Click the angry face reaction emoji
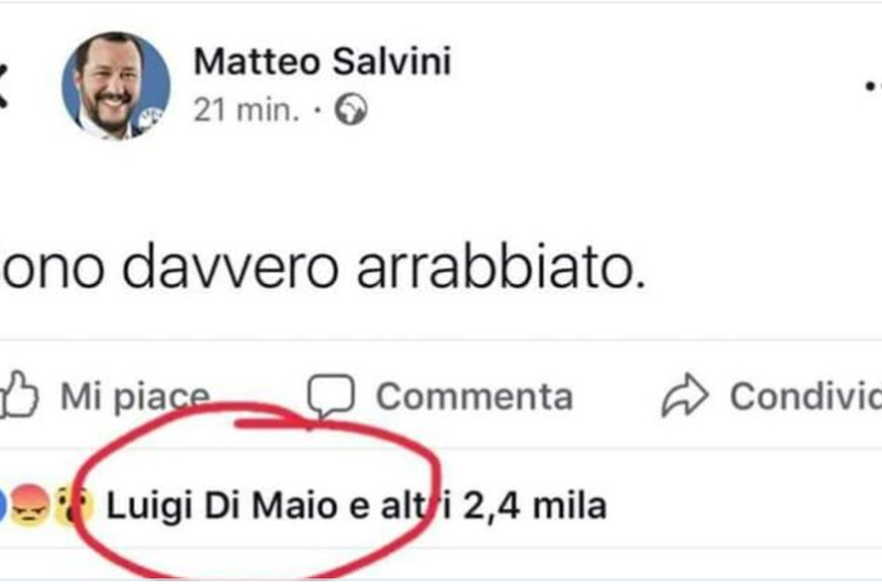This screenshot has width=882, height=588. pyautogui.click(x=29, y=506)
